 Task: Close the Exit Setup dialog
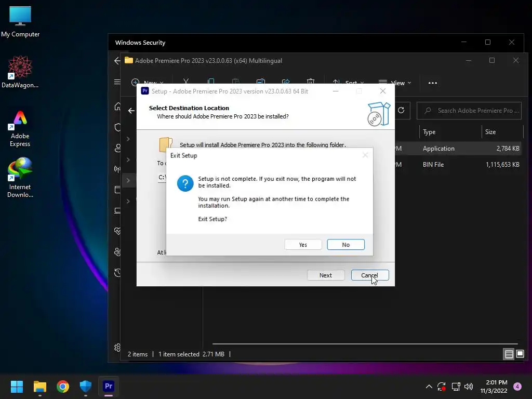tap(365, 155)
